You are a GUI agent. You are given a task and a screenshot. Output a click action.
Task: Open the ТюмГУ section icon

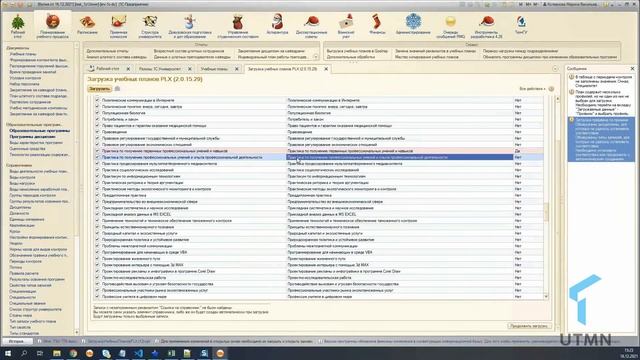click(x=521, y=24)
